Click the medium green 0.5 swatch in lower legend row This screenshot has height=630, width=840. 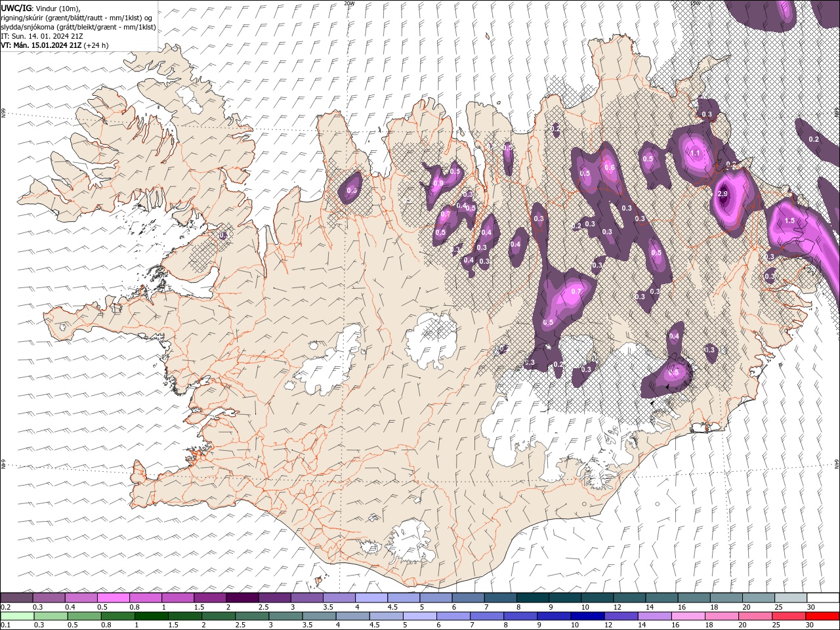(x=84, y=616)
